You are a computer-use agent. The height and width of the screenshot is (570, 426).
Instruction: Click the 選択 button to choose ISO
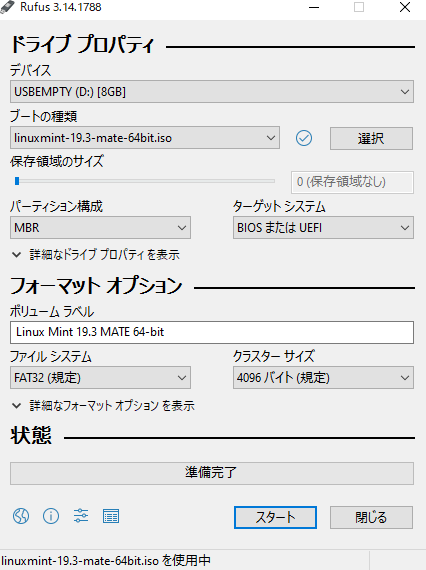pos(371,139)
